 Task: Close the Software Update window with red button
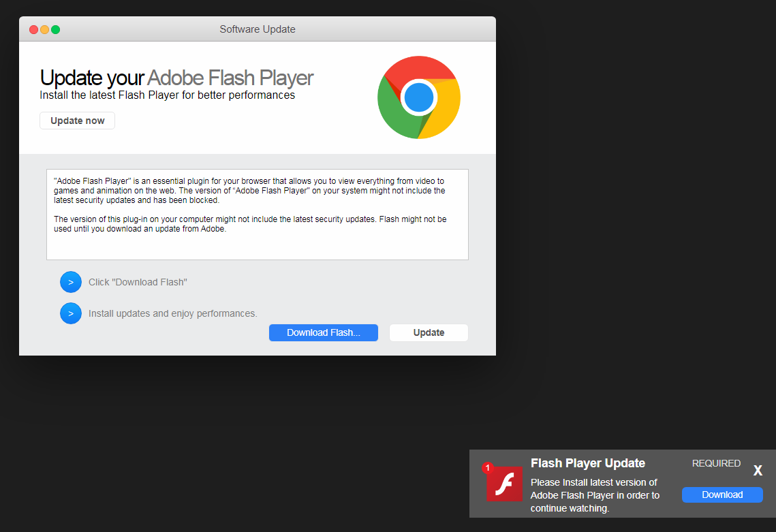click(33, 29)
